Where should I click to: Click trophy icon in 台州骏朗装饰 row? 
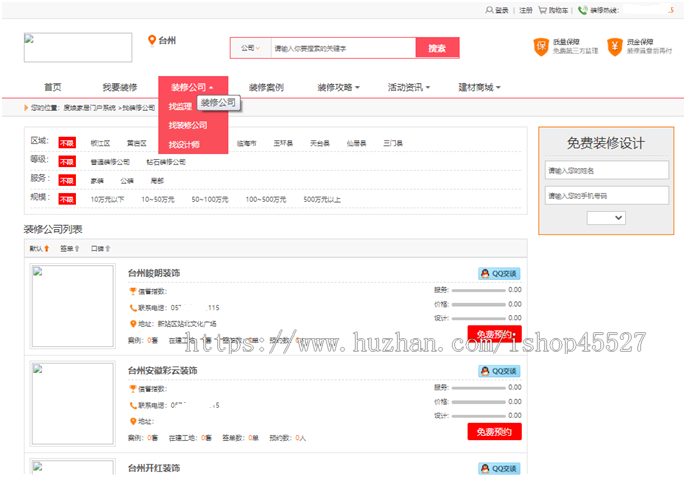click(x=133, y=291)
